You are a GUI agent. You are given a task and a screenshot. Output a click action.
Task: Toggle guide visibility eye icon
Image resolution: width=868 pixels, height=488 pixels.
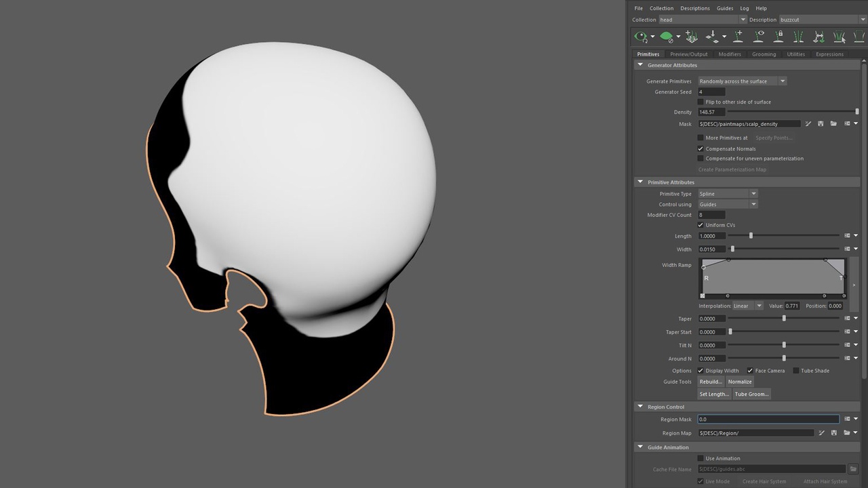(x=759, y=36)
